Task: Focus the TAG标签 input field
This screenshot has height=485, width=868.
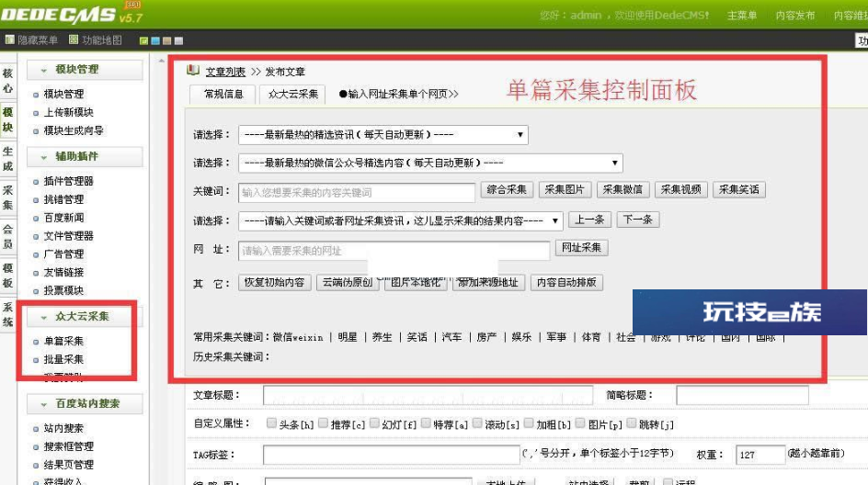Action: tap(392, 455)
